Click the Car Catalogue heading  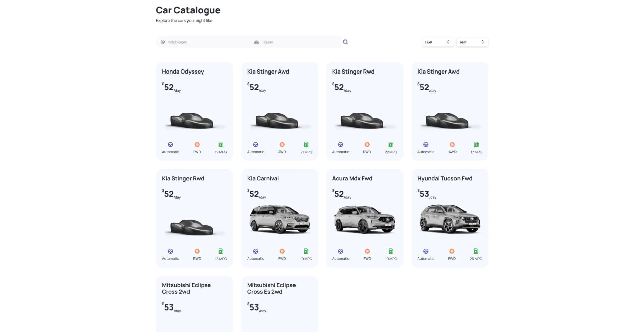(188, 10)
